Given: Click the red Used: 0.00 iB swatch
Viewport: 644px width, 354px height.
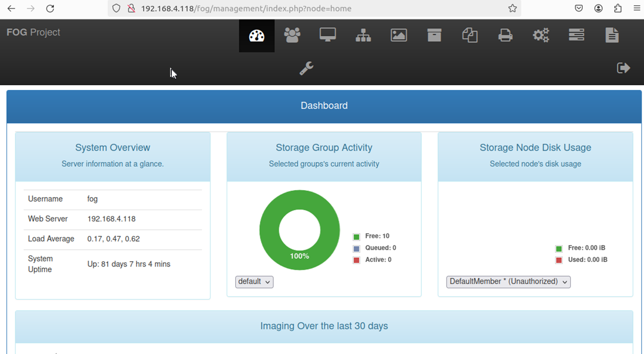Looking at the screenshot, I should point(559,260).
